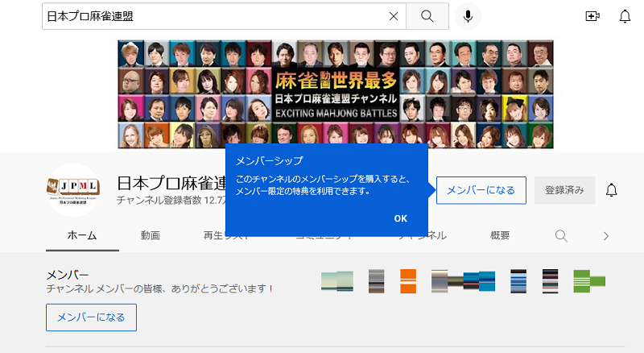Select the green member avatar

pyautogui.click(x=588, y=280)
